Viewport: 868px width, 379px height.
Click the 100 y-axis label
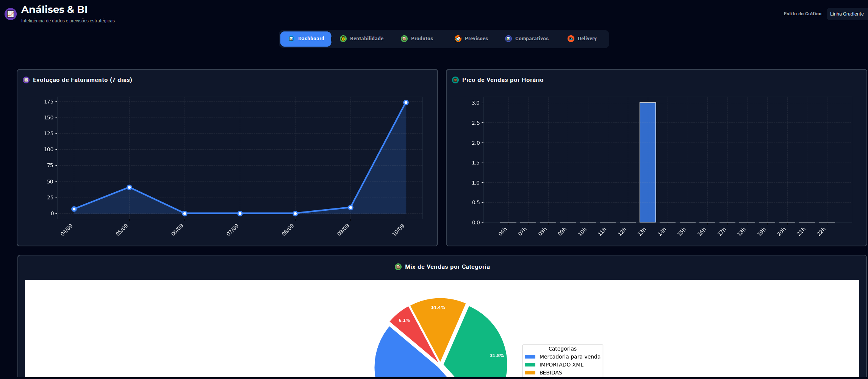[x=49, y=149]
